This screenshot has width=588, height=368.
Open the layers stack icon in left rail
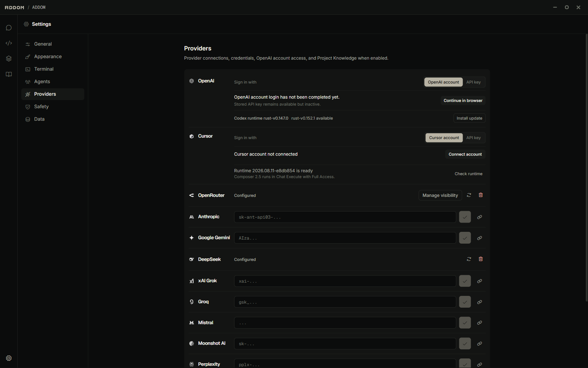[x=9, y=59]
